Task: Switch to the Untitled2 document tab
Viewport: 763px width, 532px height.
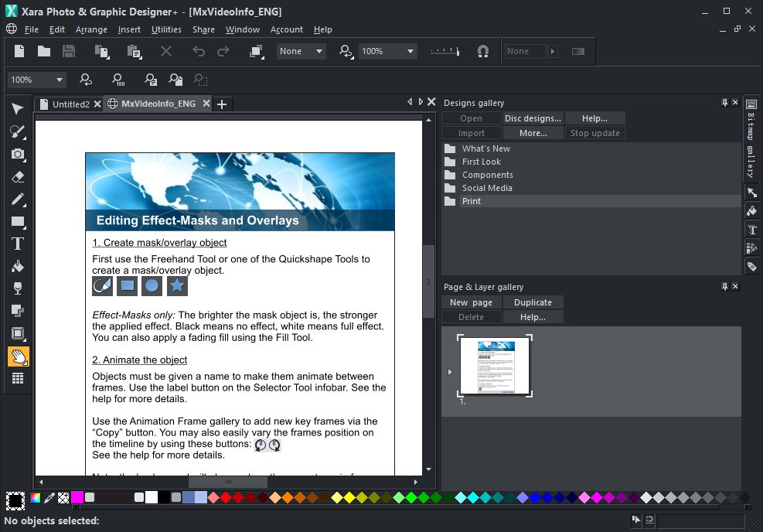Action: (x=70, y=104)
